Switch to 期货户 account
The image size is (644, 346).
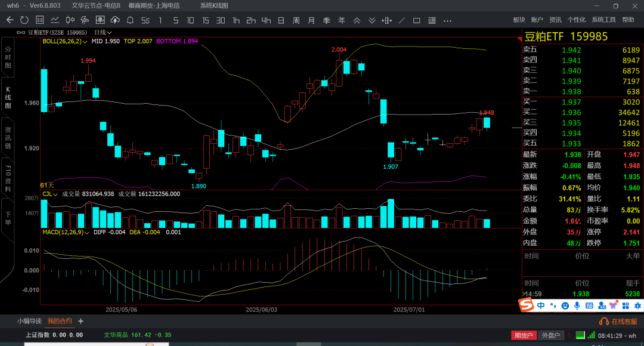(524, 335)
